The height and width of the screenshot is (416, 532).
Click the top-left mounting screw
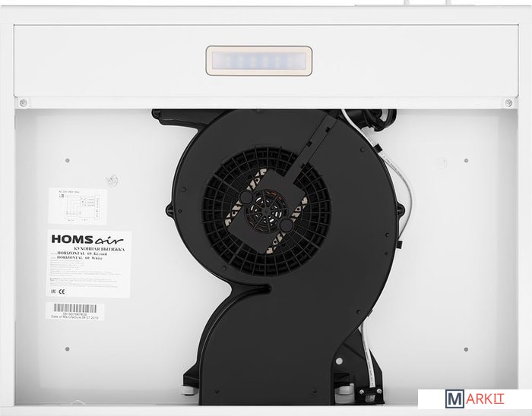click(24, 102)
